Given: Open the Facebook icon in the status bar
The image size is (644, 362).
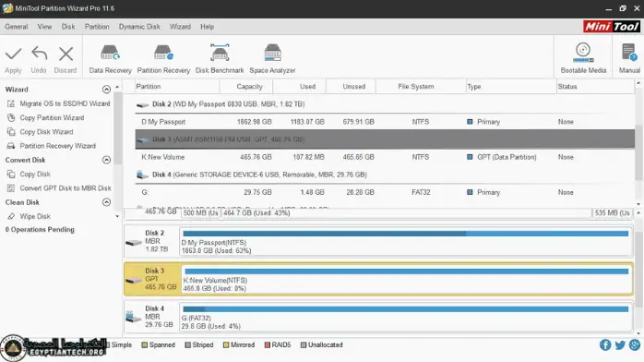Looking at the screenshot, I should pos(605,345).
